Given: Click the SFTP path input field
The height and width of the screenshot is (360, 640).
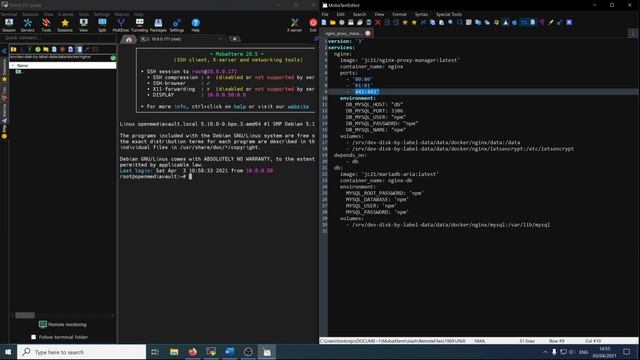Looking at the screenshot, I should point(60,58).
